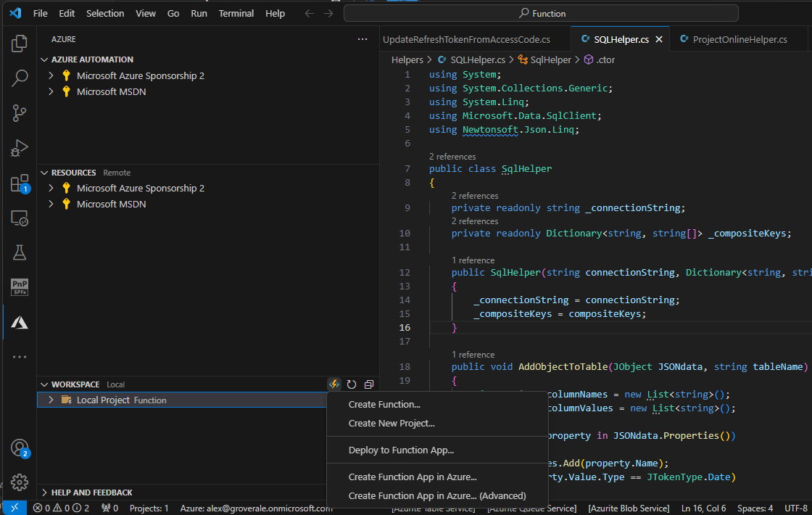Click the Azure account status bar item
Image resolution: width=812 pixels, height=515 pixels.
click(257, 508)
